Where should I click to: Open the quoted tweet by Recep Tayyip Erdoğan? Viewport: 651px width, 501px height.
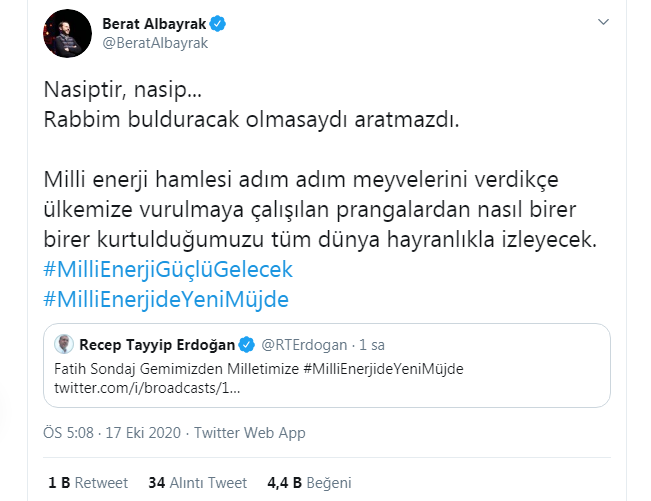tap(330, 378)
